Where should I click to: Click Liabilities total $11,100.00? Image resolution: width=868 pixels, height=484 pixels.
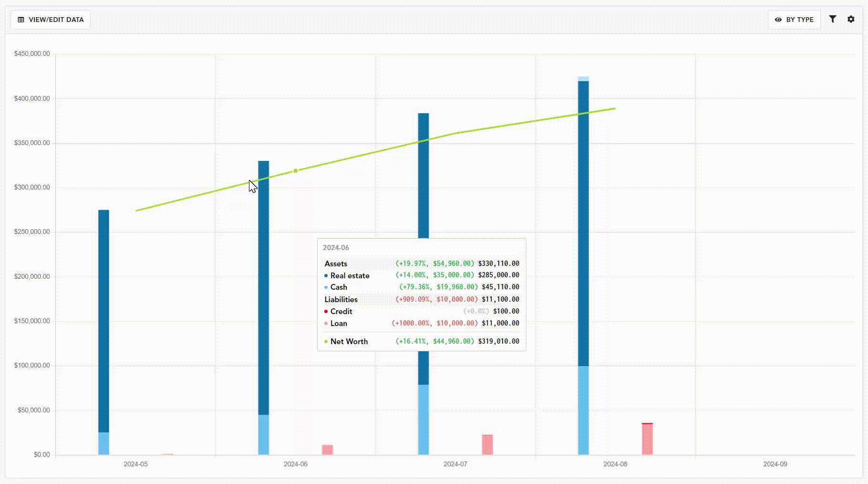501,299
